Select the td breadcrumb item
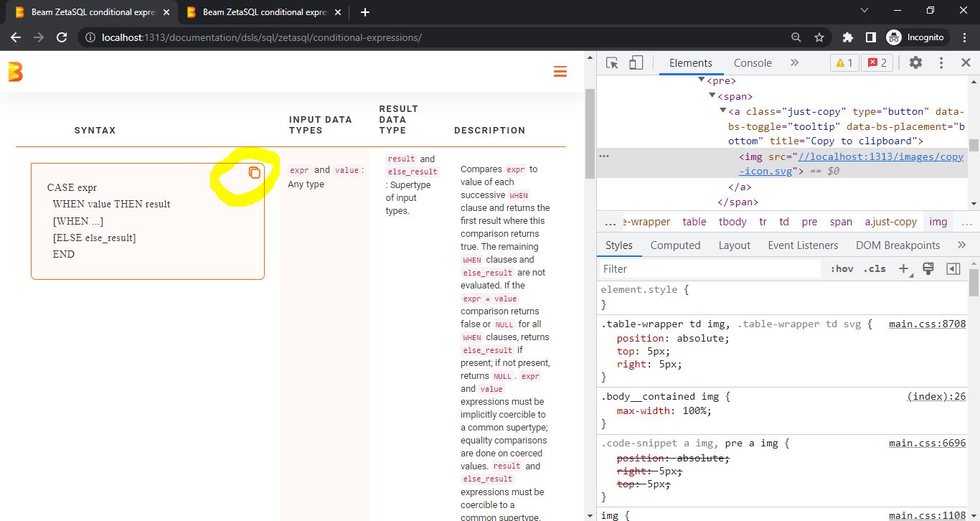 click(x=784, y=222)
